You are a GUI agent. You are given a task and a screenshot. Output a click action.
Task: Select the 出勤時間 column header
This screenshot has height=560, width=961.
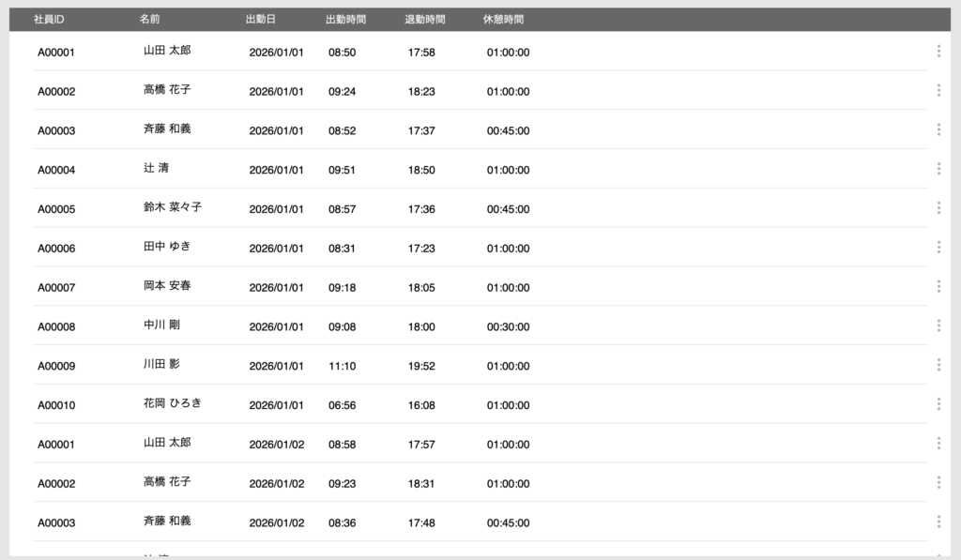(x=345, y=20)
